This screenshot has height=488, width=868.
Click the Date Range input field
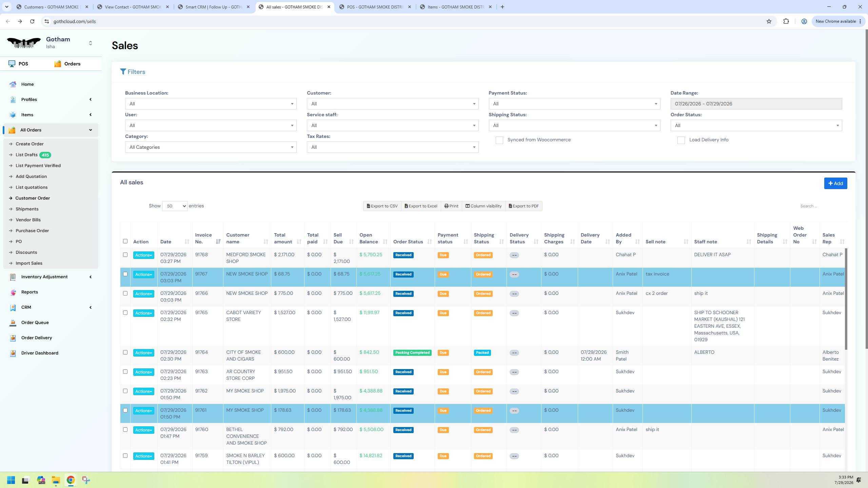point(756,104)
